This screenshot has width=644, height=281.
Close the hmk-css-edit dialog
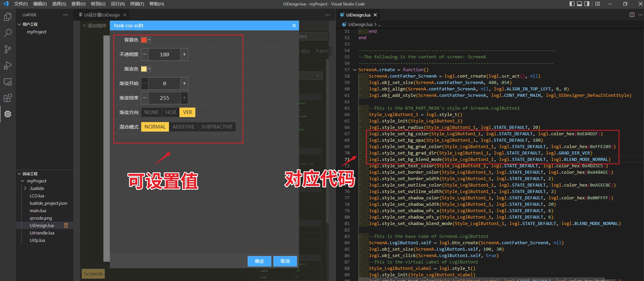point(294,26)
